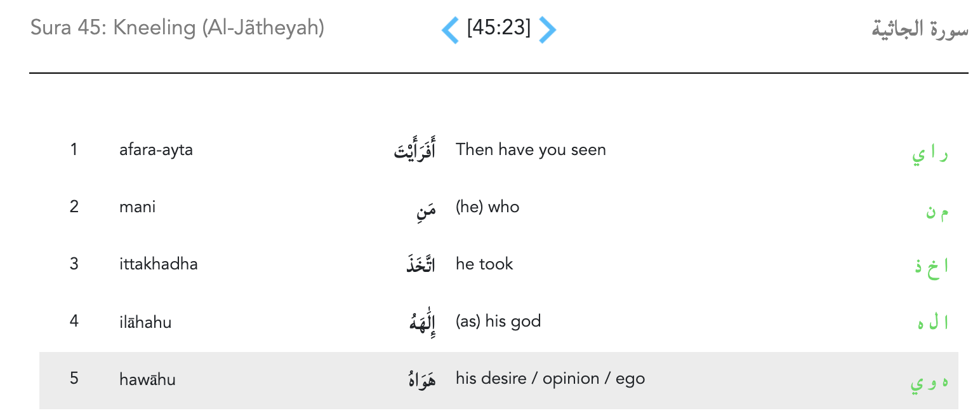Screen dimensions: 980x413
Task: Click the verse reference [45:23]
Action: (498, 29)
